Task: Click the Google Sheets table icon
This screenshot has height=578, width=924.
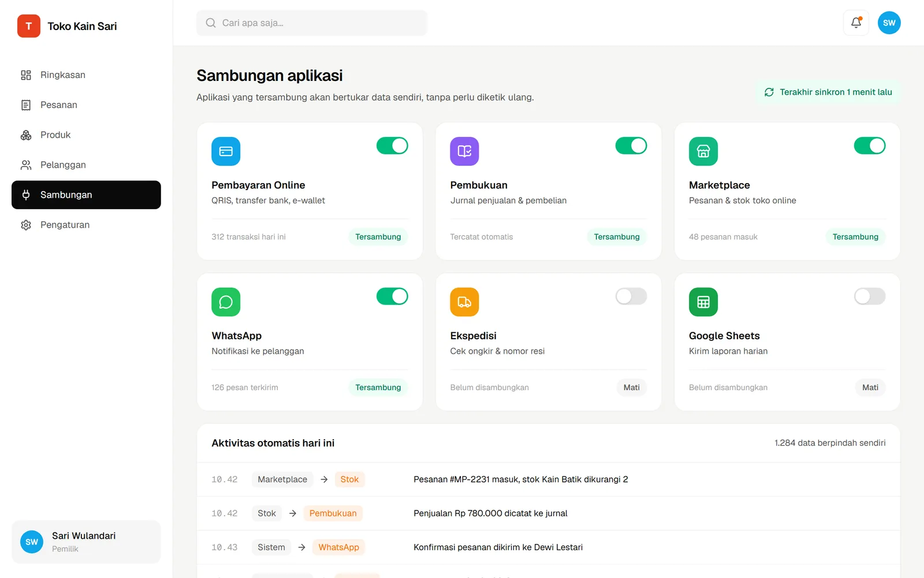Action: tap(703, 302)
